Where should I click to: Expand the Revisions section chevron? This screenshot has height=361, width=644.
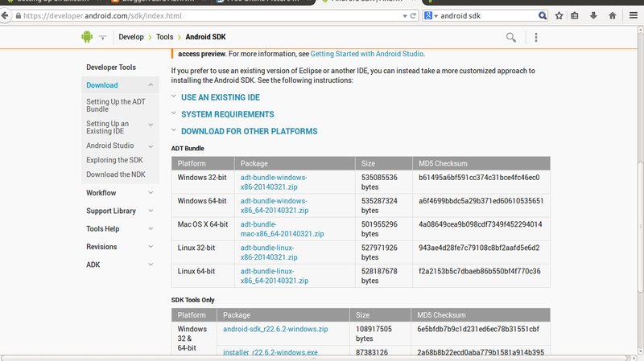[151, 247]
